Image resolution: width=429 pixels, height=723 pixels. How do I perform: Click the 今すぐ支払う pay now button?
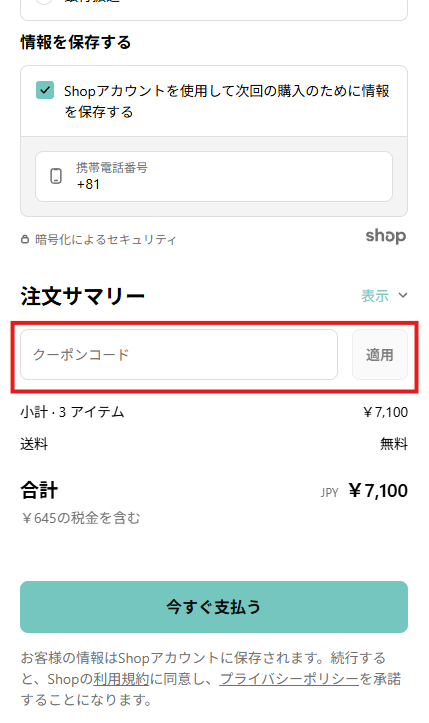point(214,607)
